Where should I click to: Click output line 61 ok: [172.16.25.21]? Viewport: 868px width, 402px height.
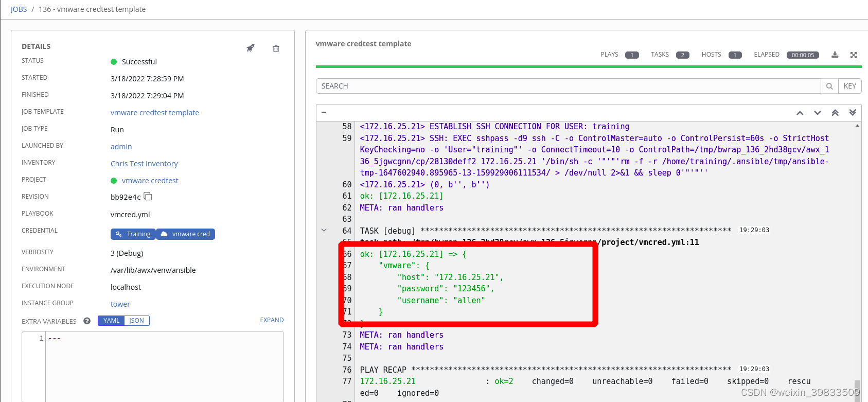[x=401, y=196]
